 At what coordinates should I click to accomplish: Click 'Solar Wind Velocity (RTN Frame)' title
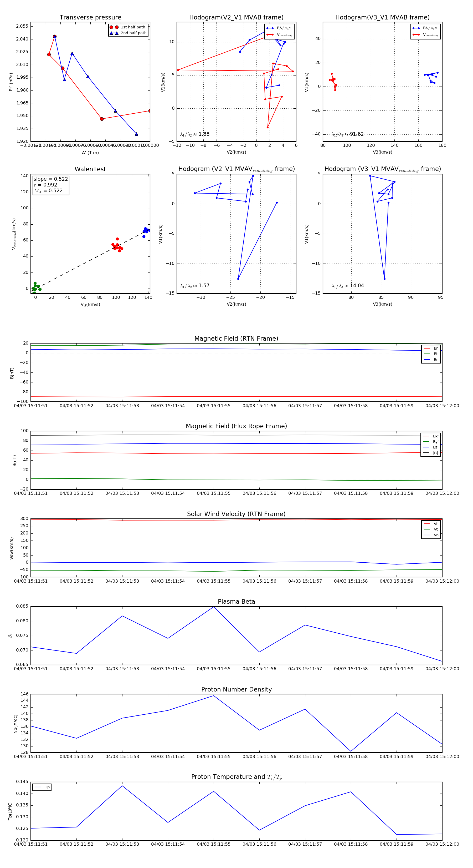tap(236, 514)
